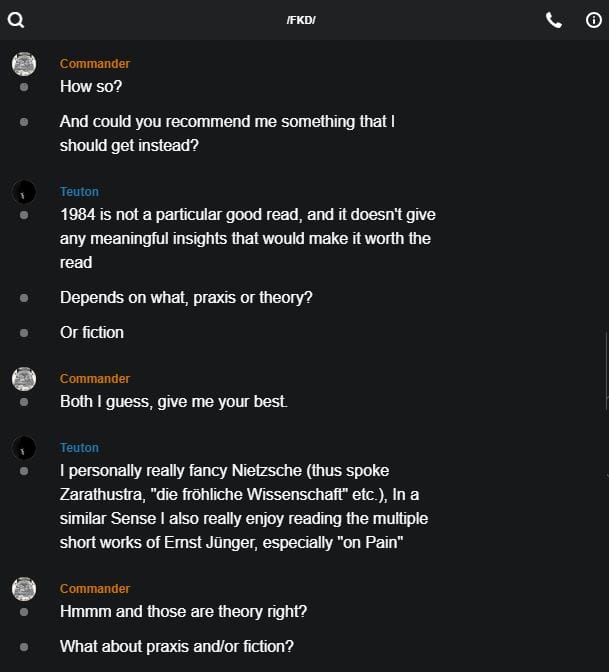Image resolution: width=609 pixels, height=672 pixels.
Task: Click Commander's avatar beside "Both I guess"
Action: tap(24, 379)
